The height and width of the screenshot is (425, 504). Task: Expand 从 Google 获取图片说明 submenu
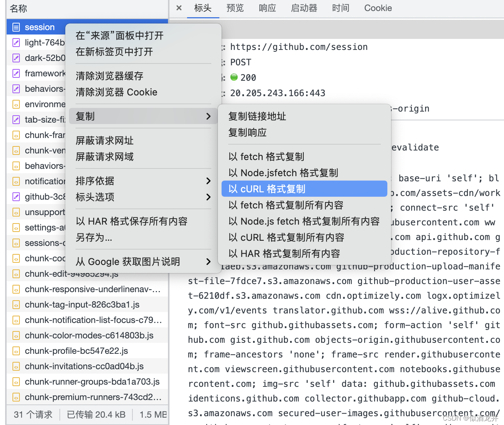coord(143,262)
